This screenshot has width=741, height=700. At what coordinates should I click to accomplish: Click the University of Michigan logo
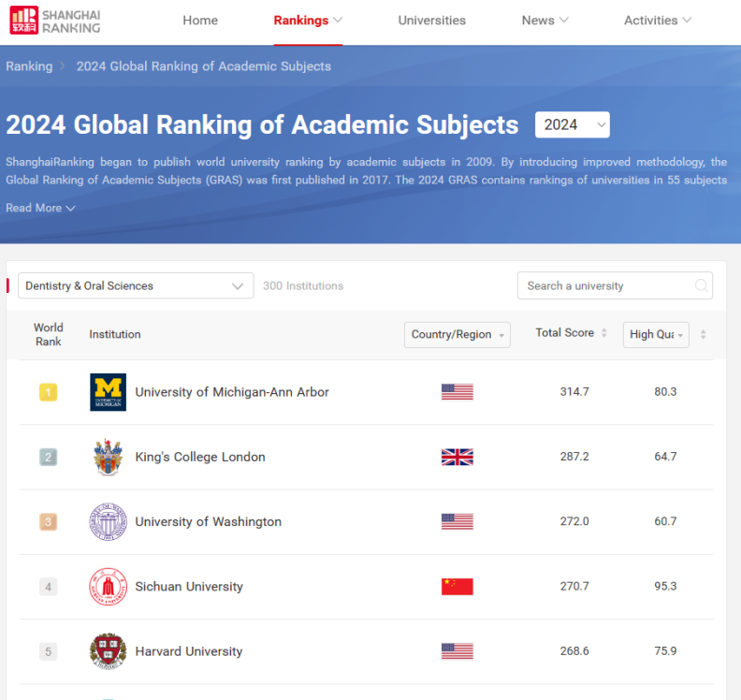pyautogui.click(x=108, y=392)
